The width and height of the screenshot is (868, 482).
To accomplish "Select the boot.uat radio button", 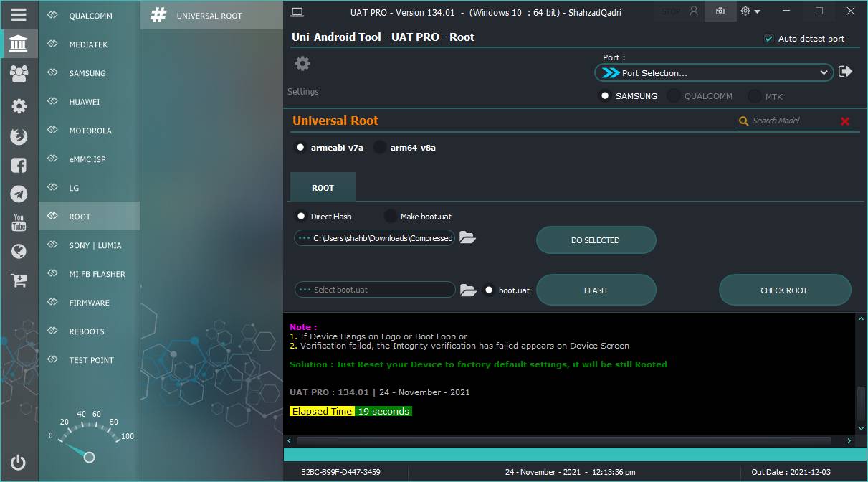I will tap(489, 290).
